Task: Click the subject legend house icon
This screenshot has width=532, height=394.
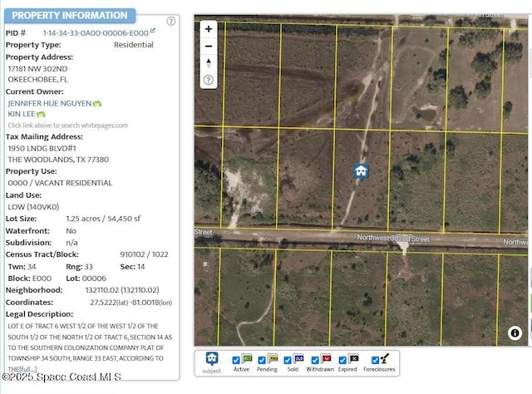Action: pos(212,359)
